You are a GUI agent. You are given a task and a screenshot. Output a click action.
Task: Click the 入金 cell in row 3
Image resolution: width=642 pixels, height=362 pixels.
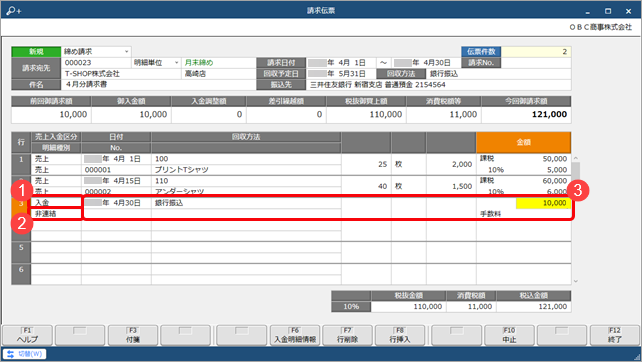click(x=57, y=203)
